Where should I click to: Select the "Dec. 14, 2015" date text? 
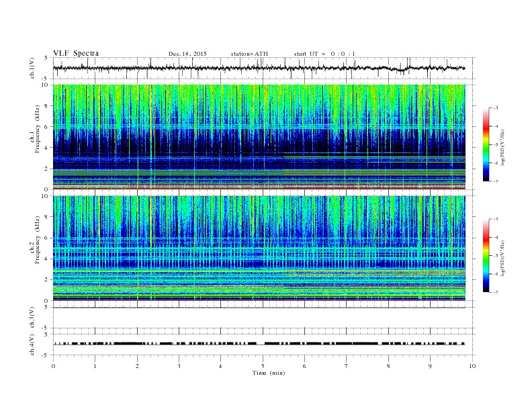point(187,54)
